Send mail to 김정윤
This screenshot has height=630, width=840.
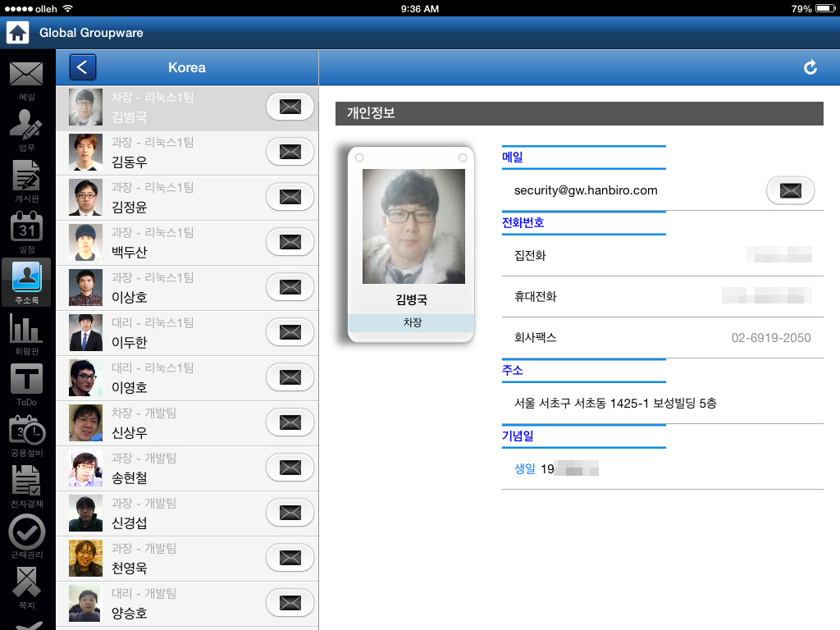click(290, 197)
